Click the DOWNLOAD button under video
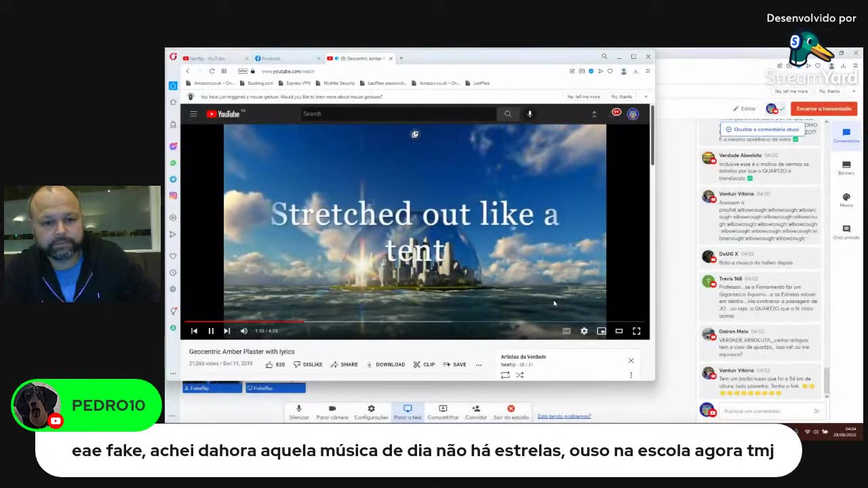Viewport: 868px width, 488px height. [386, 365]
